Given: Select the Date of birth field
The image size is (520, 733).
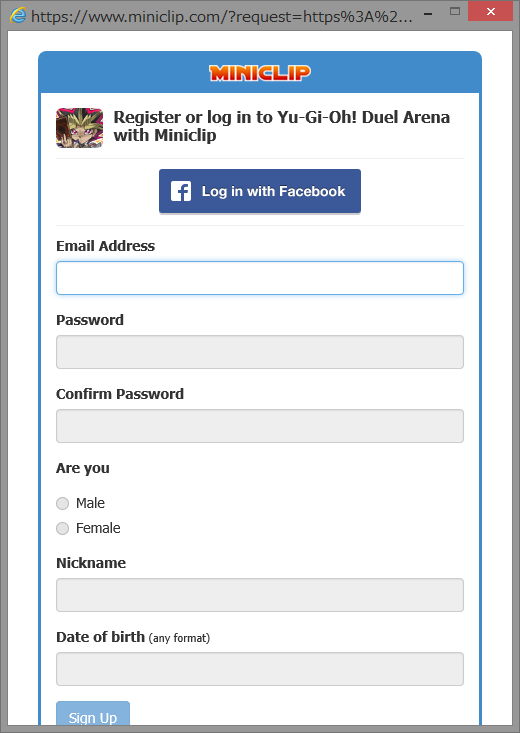Looking at the screenshot, I should pos(260,669).
